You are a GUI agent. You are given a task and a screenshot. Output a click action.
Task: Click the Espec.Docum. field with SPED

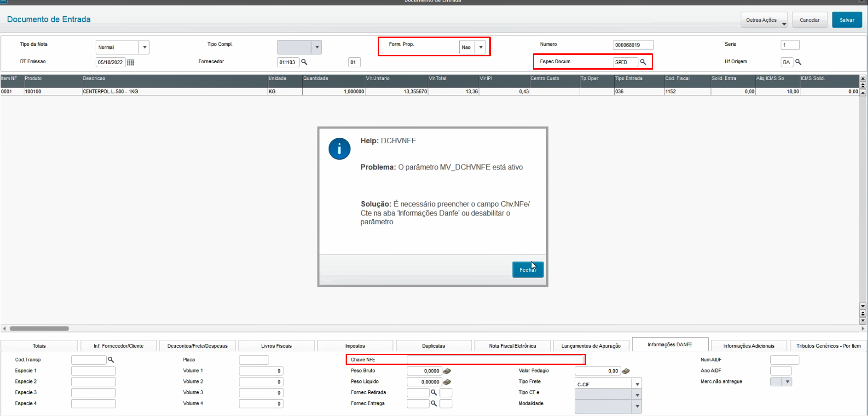click(625, 62)
